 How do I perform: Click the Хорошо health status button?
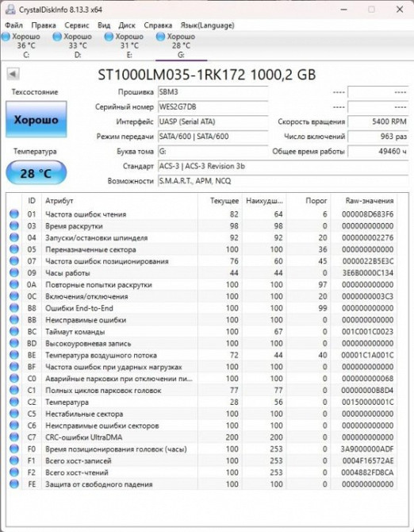[x=36, y=119]
